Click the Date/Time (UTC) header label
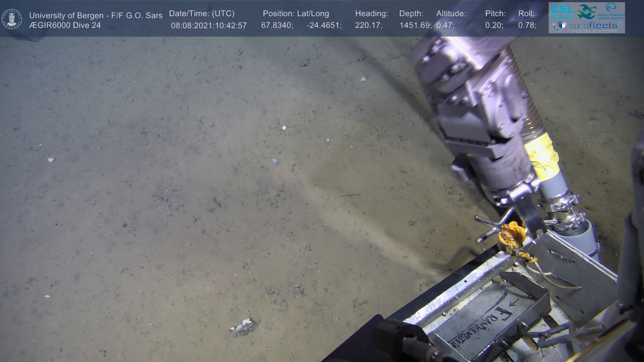Viewport: 644px width, 362px height. click(202, 14)
